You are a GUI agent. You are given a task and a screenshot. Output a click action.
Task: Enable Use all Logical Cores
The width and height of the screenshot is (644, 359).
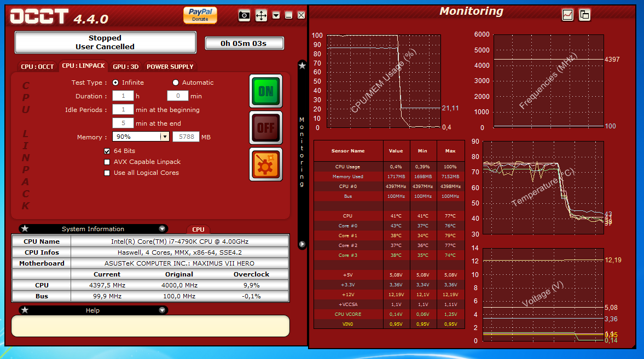[x=107, y=173]
